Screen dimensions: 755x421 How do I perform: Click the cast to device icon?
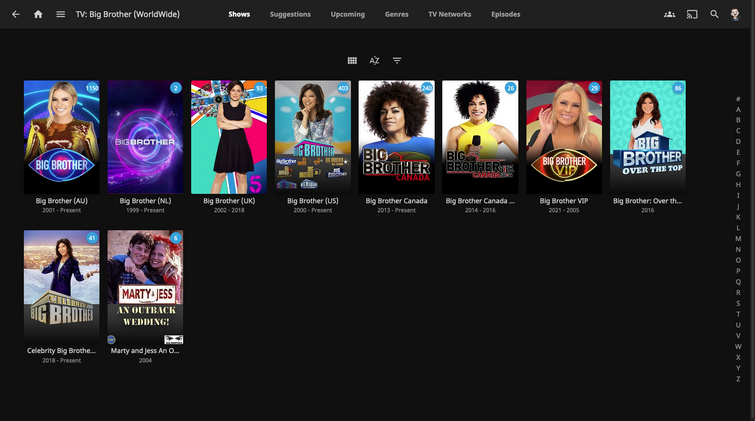692,14
